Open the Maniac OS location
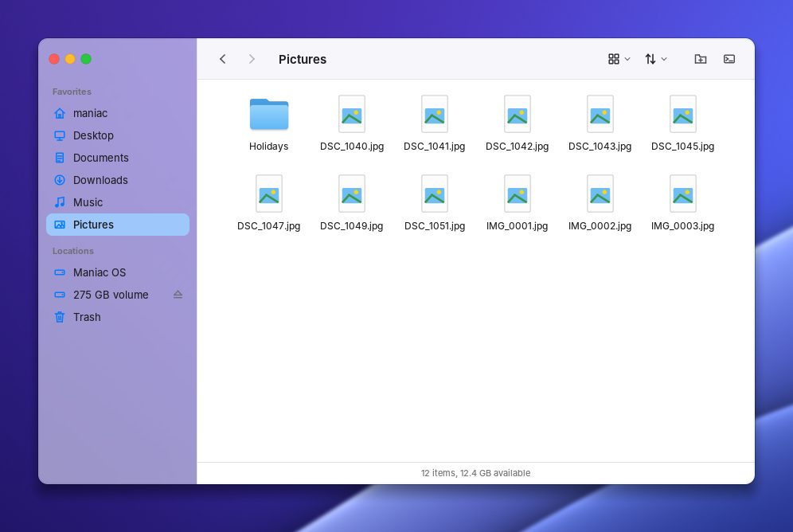 pyautogui.click(x=118, y=272)
